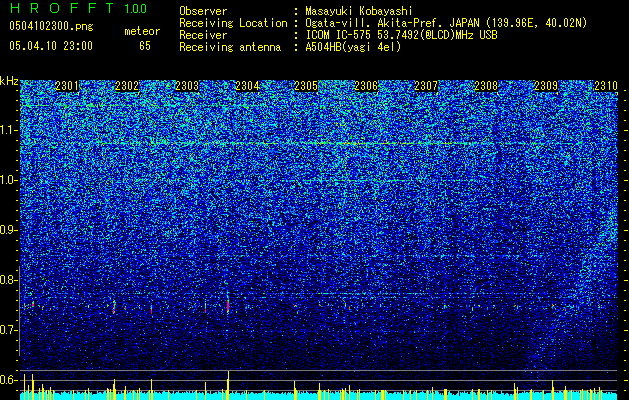Click the 2303 time marker
Image resolution: width=629 pixels, height=400 pixels.
(187, 86)
